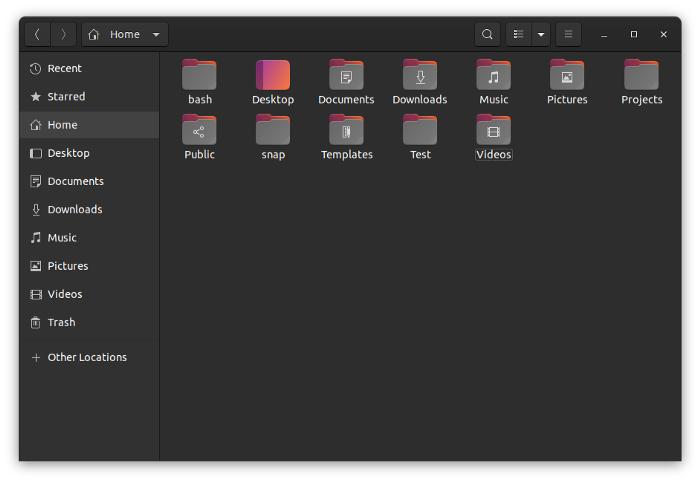Toggle list view mode icon
Viewport: 700px width, 482px height.
[x=518, y=34]
